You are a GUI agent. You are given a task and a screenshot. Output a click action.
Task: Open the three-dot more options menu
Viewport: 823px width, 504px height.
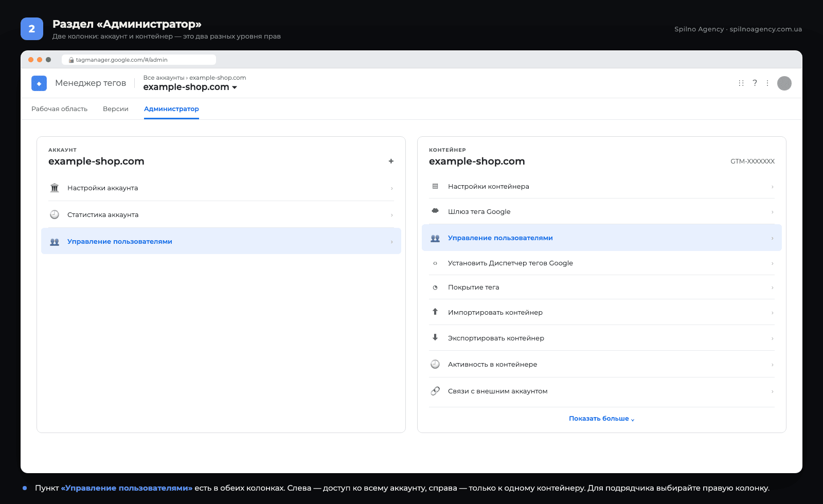click(x=767, y=83)
